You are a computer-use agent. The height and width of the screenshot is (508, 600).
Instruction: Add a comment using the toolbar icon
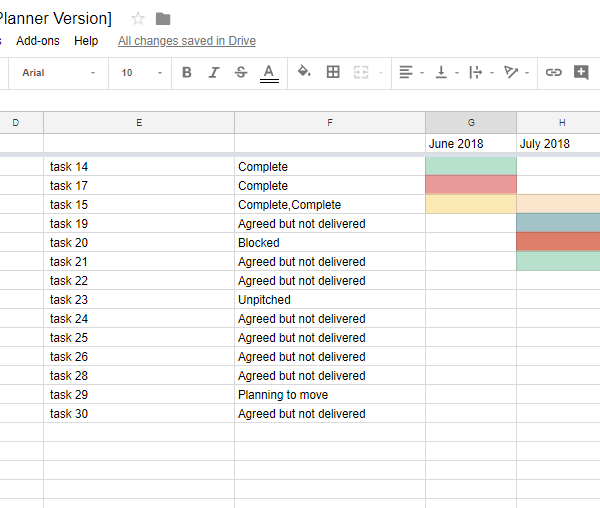(581, 72)
